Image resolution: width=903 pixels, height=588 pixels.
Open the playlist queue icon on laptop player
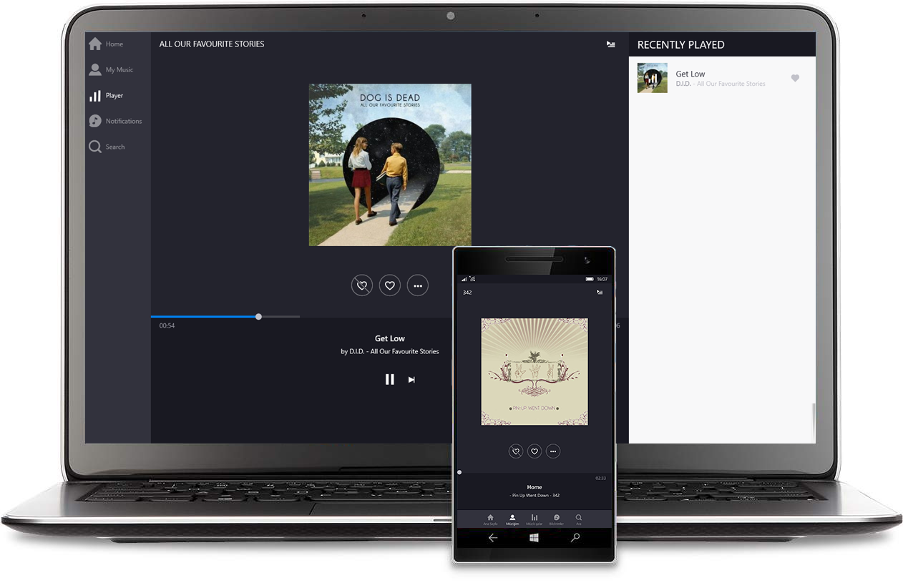610,44
